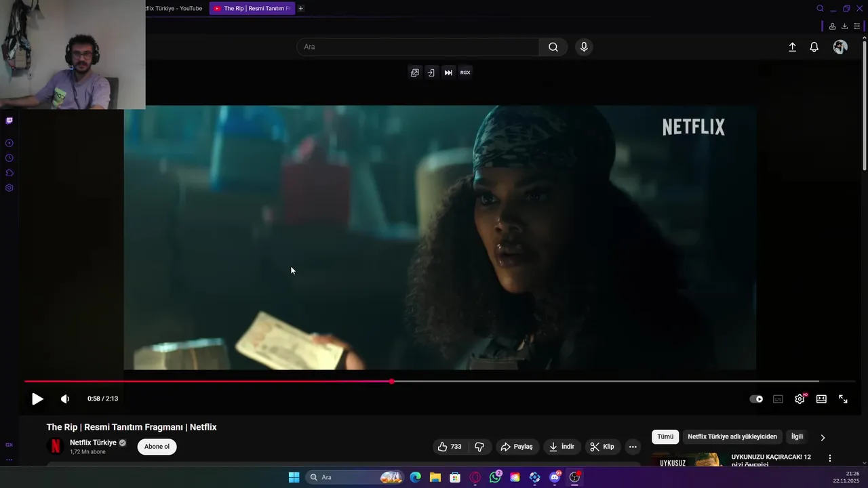Subscribe with the Abone ol button
The height and width of the screenshot is (488, 868).
[157, 447]
